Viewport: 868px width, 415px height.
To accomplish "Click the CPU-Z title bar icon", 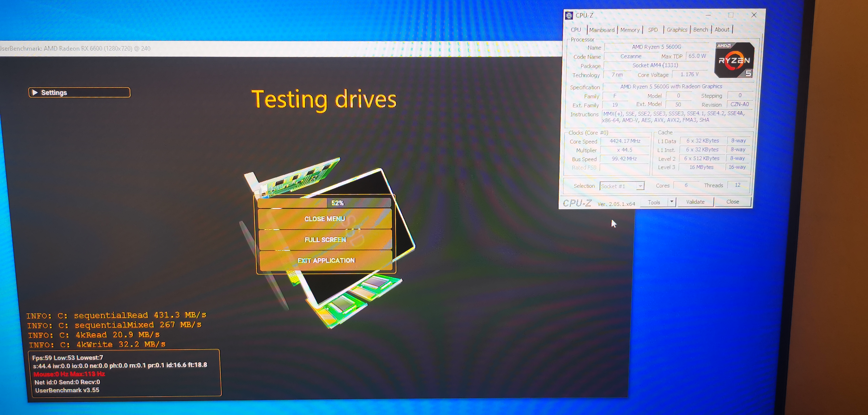I will point(569,15).
